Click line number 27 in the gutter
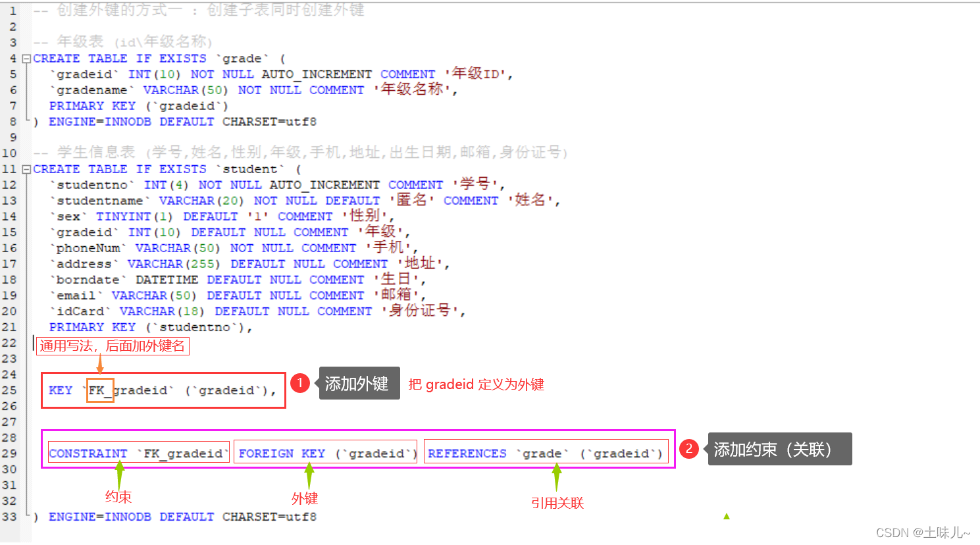Screen dimensions: 980x545 9,422
